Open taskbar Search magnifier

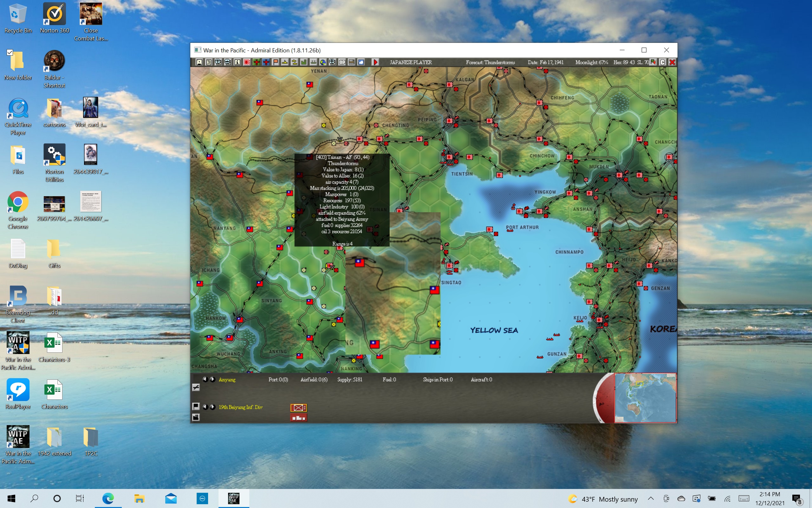click(34, 498)
